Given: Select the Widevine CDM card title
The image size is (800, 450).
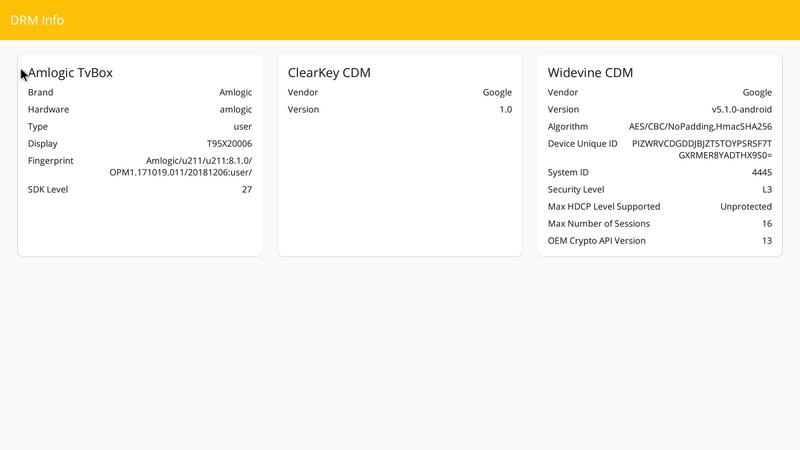Looking at the screenshot, I should pyautogui.click(x=590, y=72).
